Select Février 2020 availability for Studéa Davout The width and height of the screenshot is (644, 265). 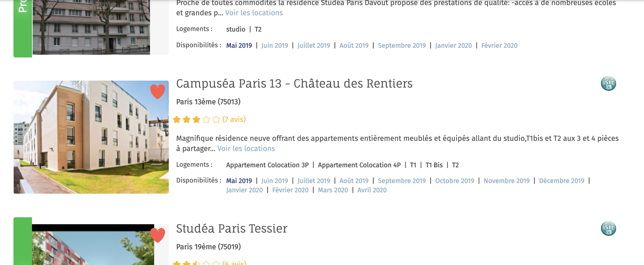[499, 45]
